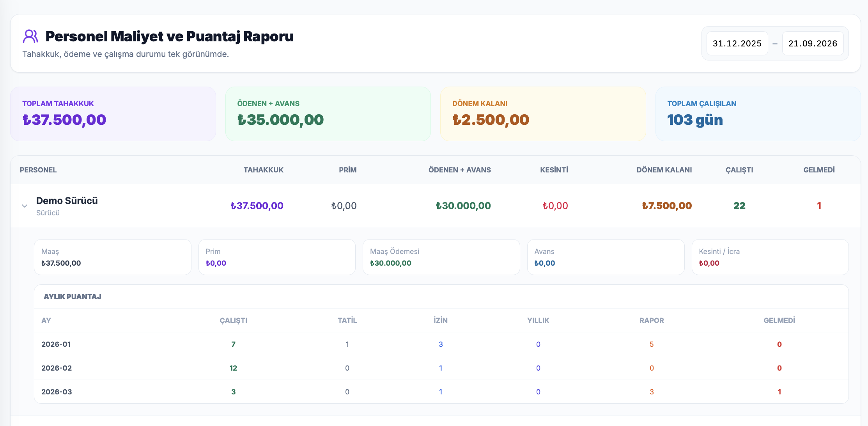Select the Ödenen + Avans summary card
The width and height of the screenshot is (868, 426).
(x=328, y=114)
